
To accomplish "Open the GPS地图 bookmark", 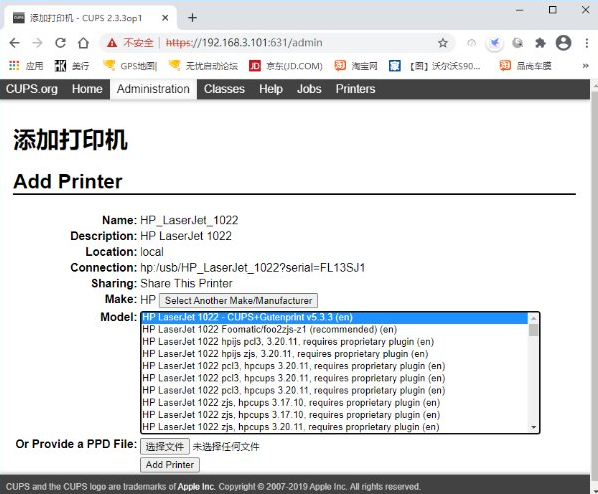I will coord(130,66).
